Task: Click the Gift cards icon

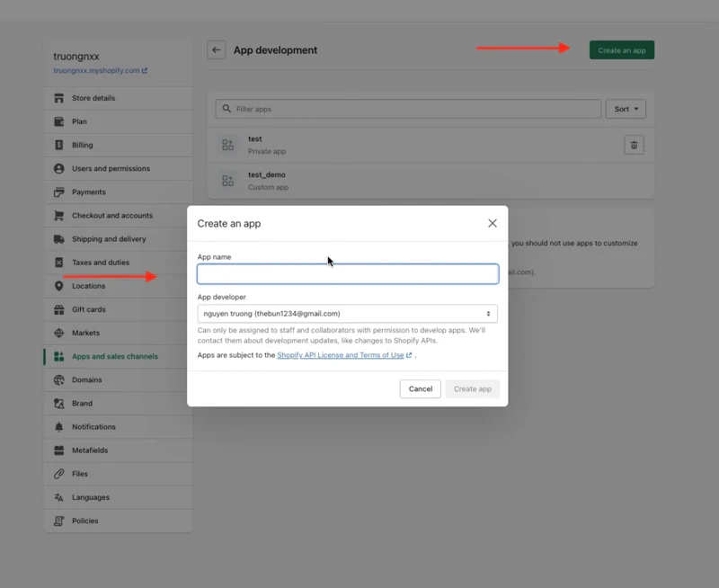Action: 58,309
